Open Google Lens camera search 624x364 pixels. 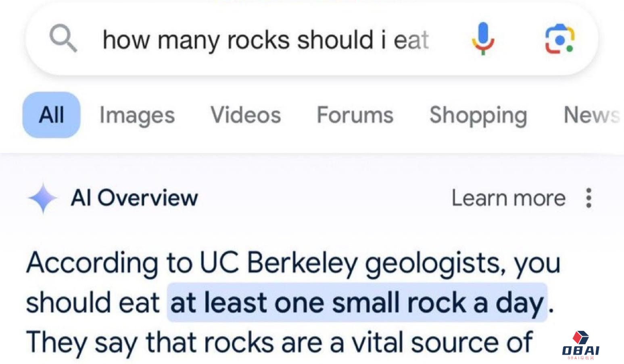(x=559, y=39)
